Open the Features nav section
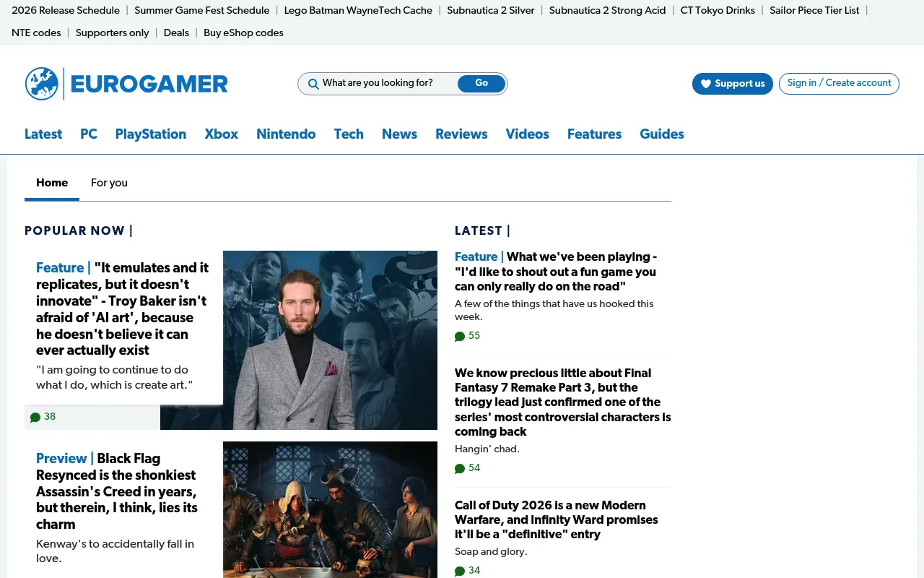Screen dimensions: 924x578 (x=594, y=134)
